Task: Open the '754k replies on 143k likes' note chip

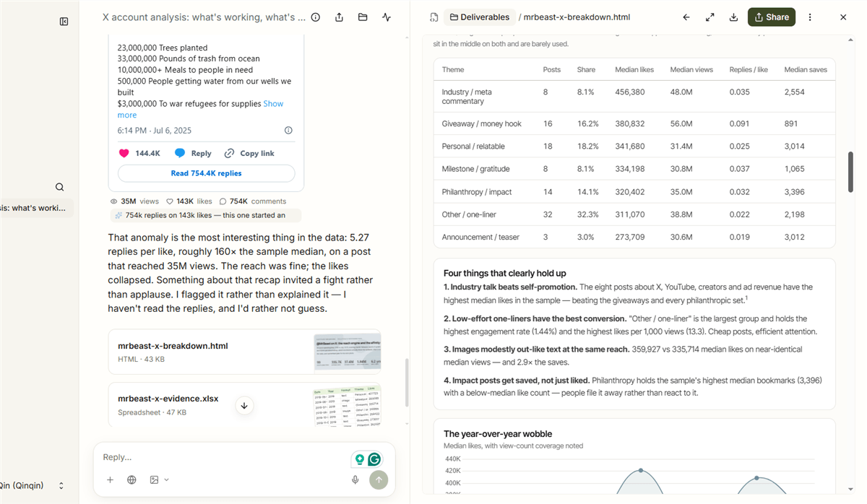Action: pyautogui.click(x=205, y=215)
